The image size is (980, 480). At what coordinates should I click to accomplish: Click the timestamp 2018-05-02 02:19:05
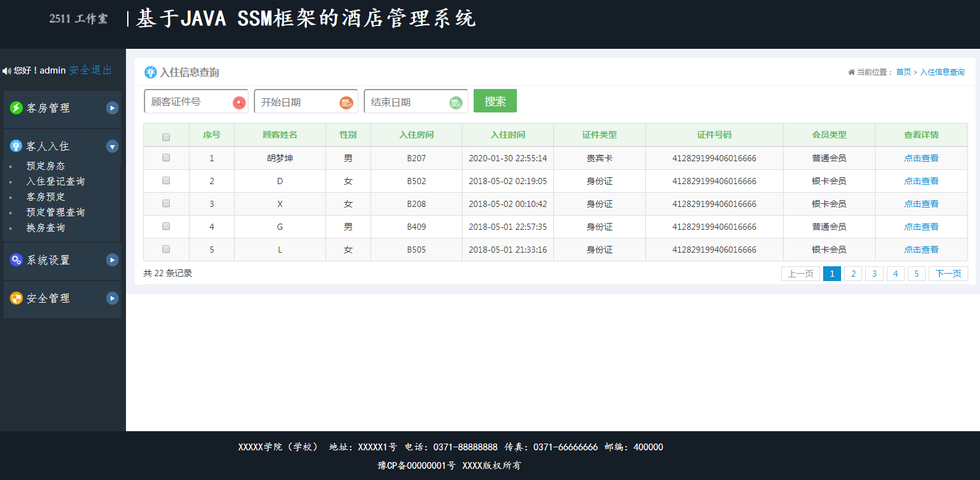[508, 181]
